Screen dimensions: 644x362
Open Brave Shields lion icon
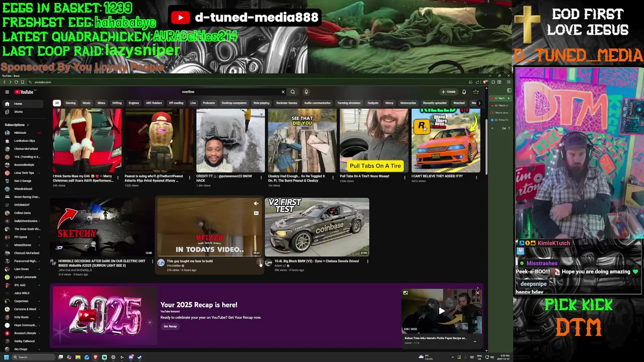486,82
